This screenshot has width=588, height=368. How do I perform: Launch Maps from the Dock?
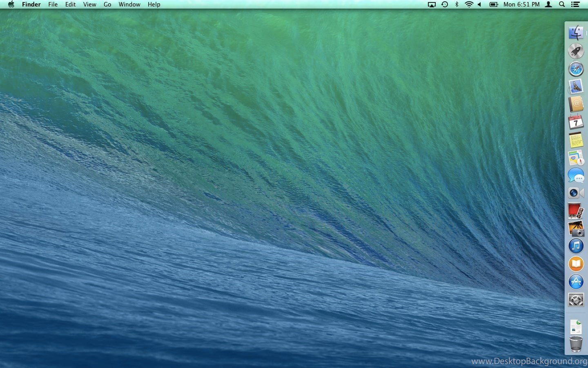(x=576, y=158)
